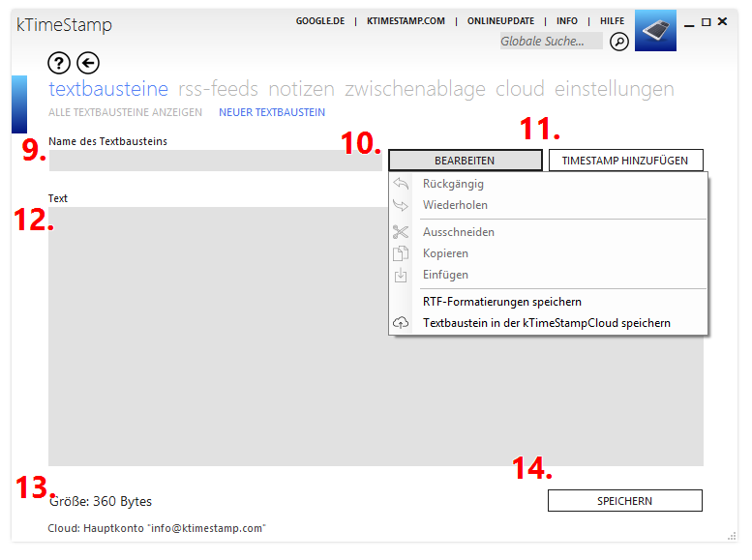The image size is (752, 560).
Task: Click the global search magnifier icon
Action: pos(619,42)
